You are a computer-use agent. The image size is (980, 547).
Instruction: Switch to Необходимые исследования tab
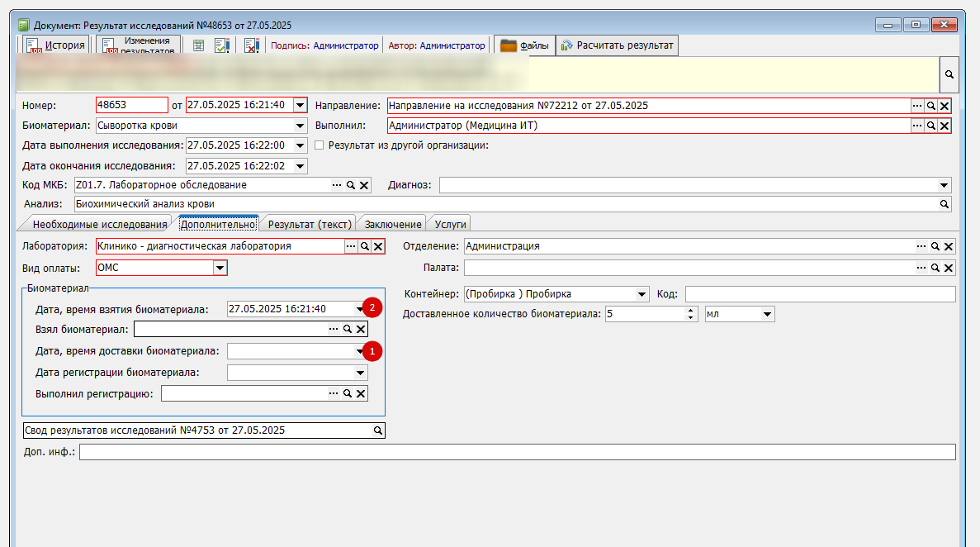click(x=99, y=224)
